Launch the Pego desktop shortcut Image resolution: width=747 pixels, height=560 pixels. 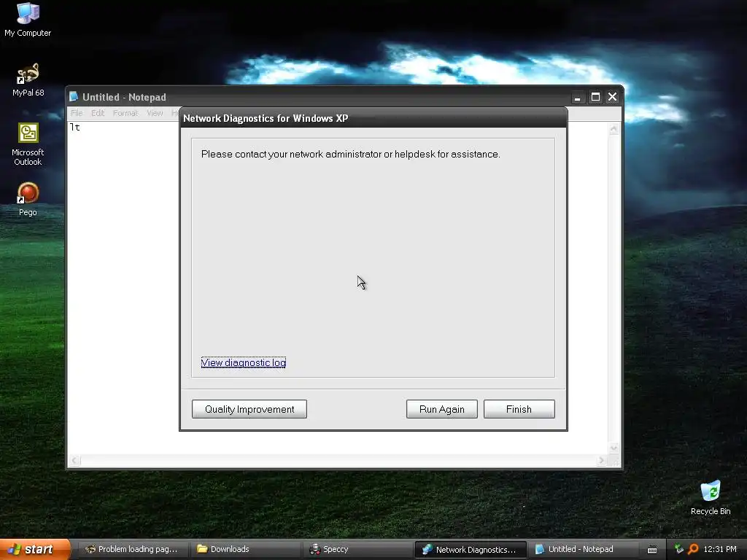coord(28,200)
